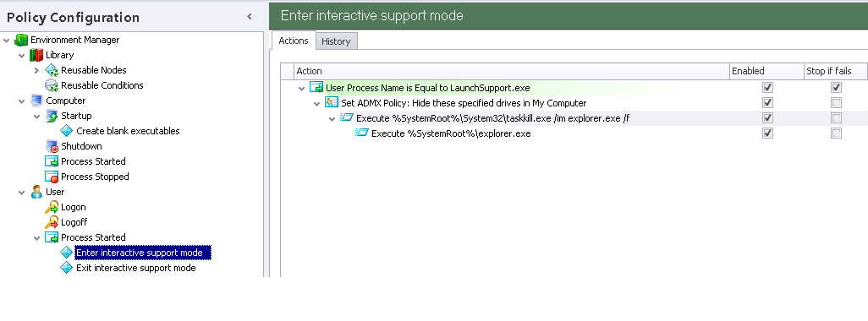The height and width of the screenshot is (321, 868).
Task: Click the Logoff key icon
Action: point(52,222)
